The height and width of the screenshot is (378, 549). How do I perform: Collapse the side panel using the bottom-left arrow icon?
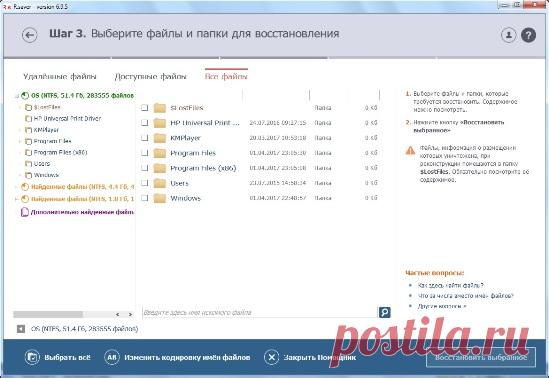tap(21, 329)
